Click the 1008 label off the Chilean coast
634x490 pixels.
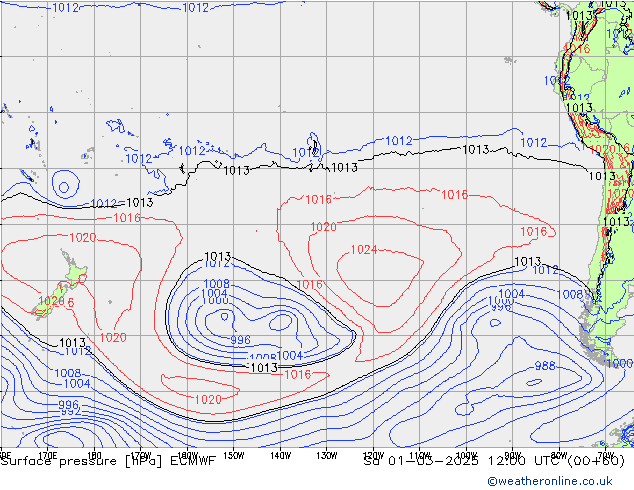click(x=569, y=294)
